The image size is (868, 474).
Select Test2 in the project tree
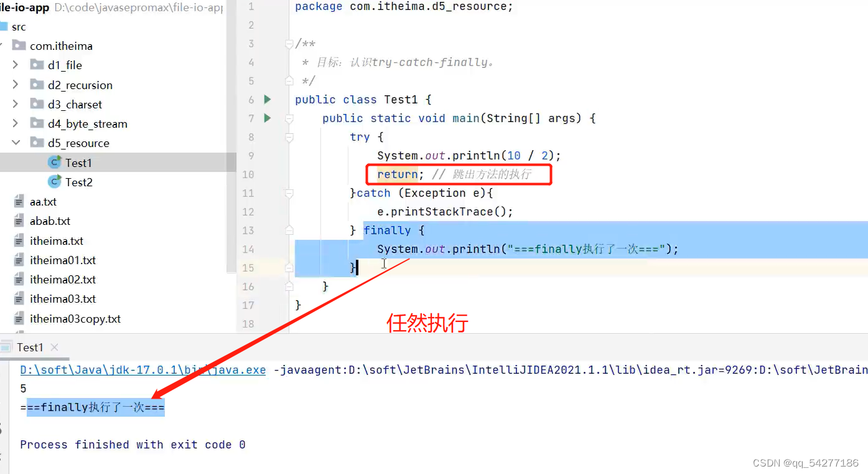79,182
